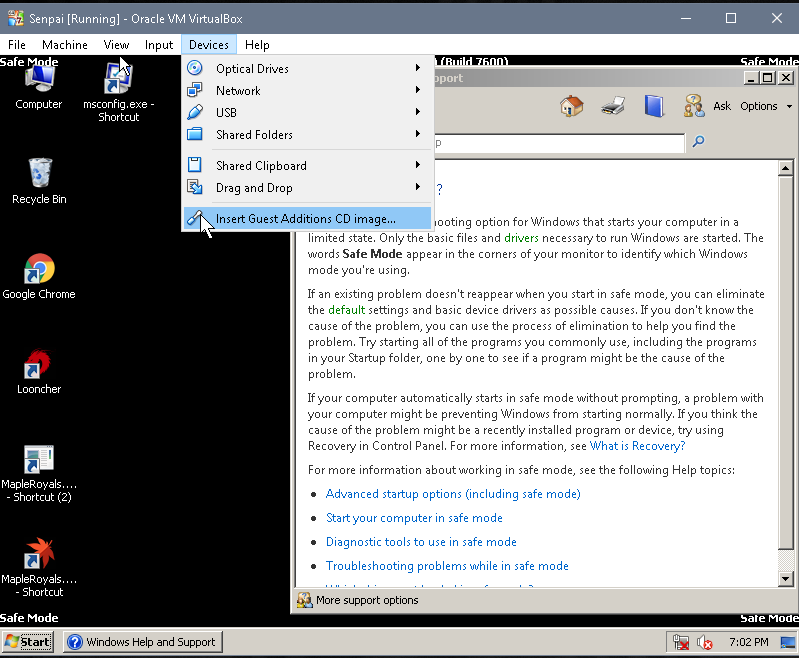Open the Shared Folders submenu
Screen dimensions: 799x658
pos(307,135)
